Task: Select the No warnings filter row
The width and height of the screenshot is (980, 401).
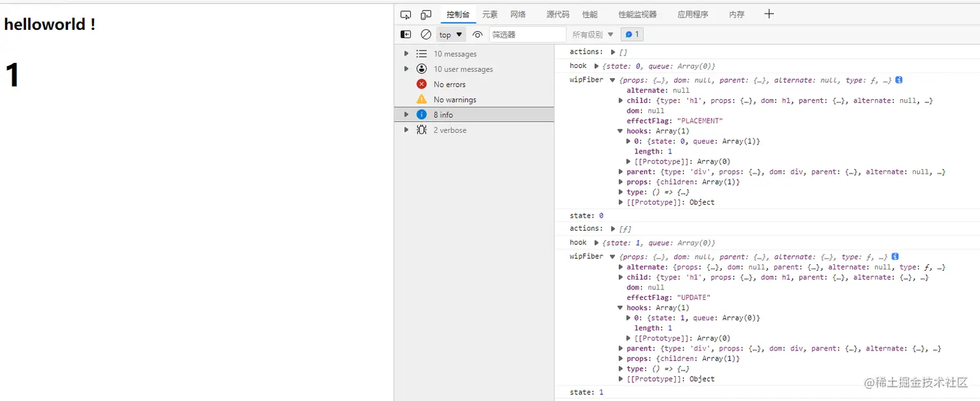Action: tap(474, 99)
